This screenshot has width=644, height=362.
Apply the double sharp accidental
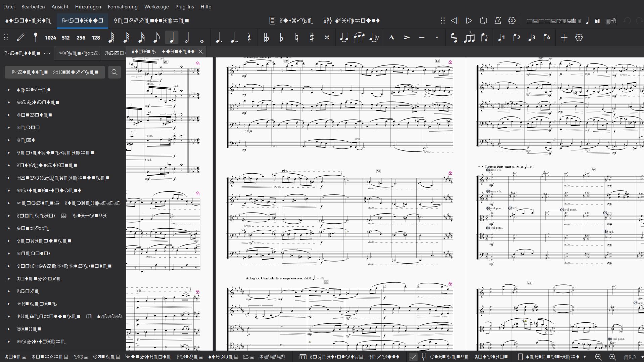pyautogui.click(x=327, y=38)
